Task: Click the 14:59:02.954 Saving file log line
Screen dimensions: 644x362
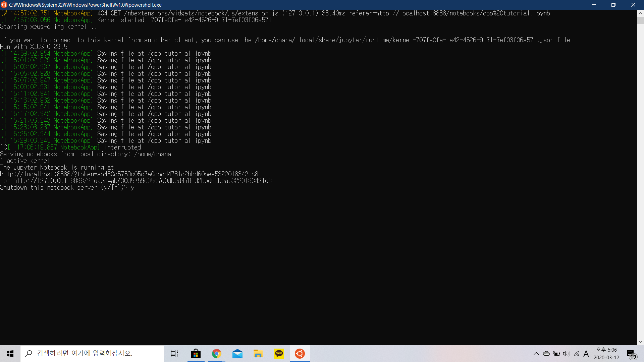Action: [x=106, y=54]
